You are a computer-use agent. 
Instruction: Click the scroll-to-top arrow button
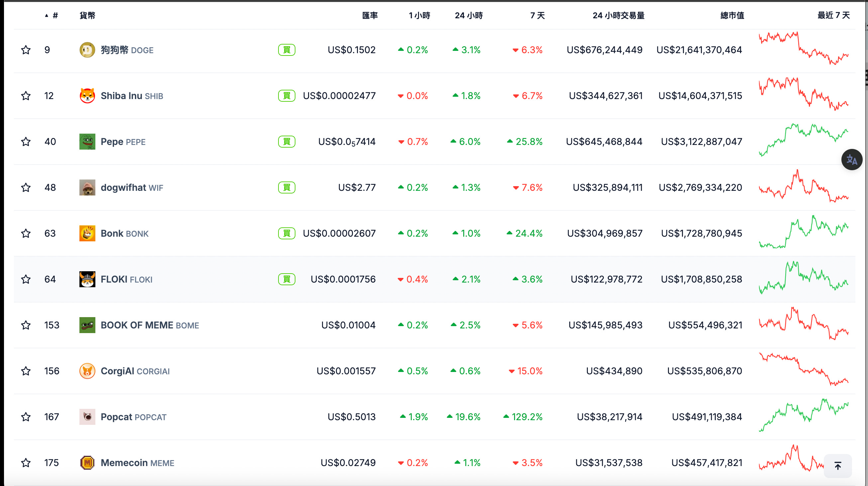pyautogui.click(x=838, y=466)
